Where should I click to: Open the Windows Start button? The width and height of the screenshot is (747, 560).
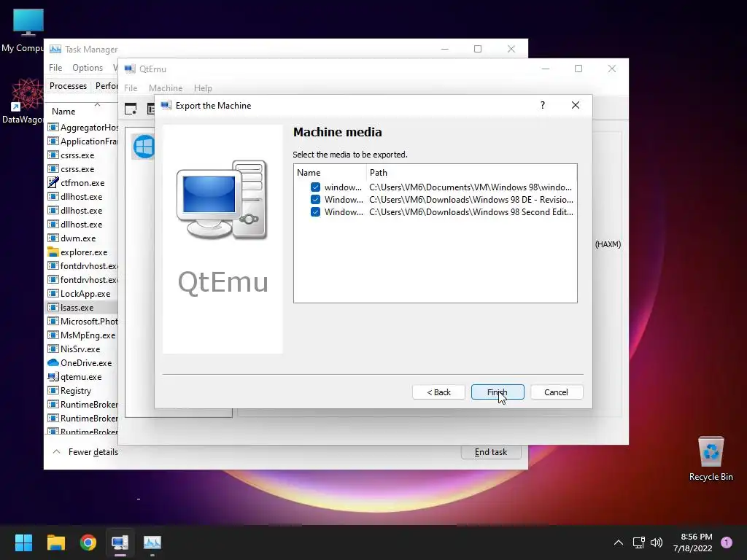click(23, 542)
